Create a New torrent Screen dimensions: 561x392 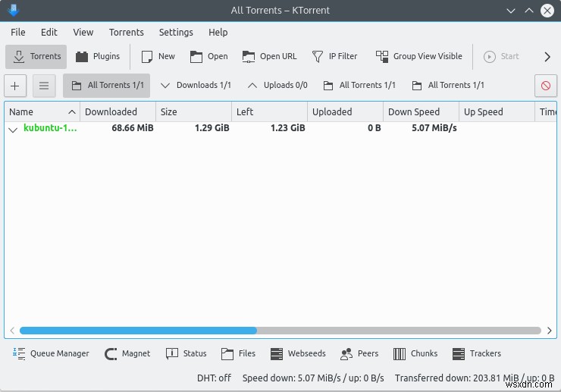click(x=158, y=57)
